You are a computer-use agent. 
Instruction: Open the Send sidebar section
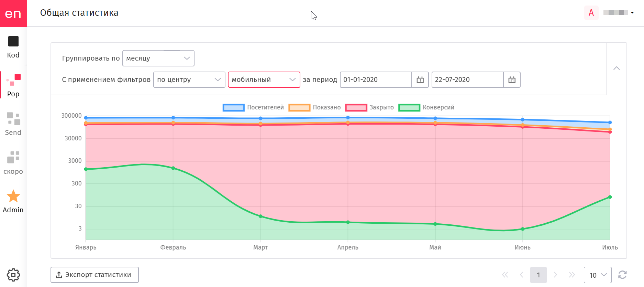coord(13,124)
